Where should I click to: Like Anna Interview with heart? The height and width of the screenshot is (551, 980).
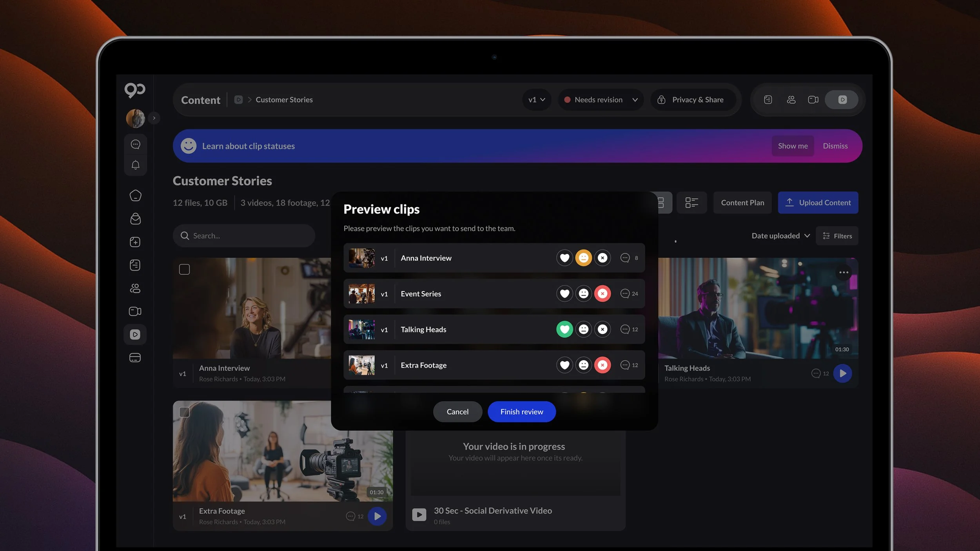[564, 258]
